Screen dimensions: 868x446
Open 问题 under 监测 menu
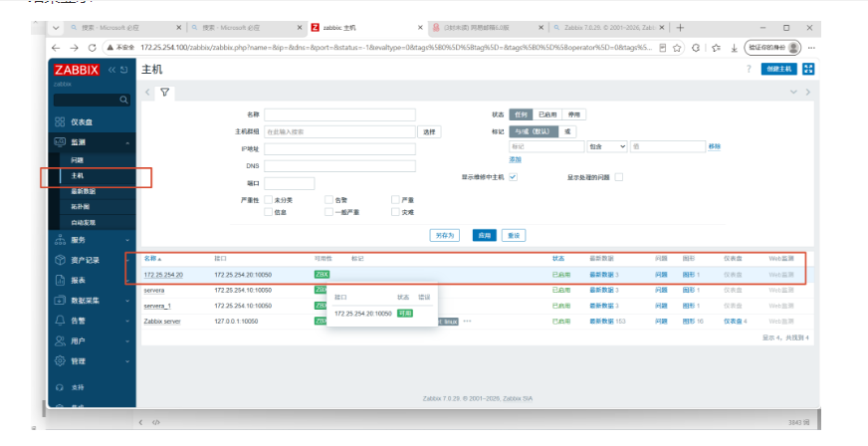coord(77,160)
